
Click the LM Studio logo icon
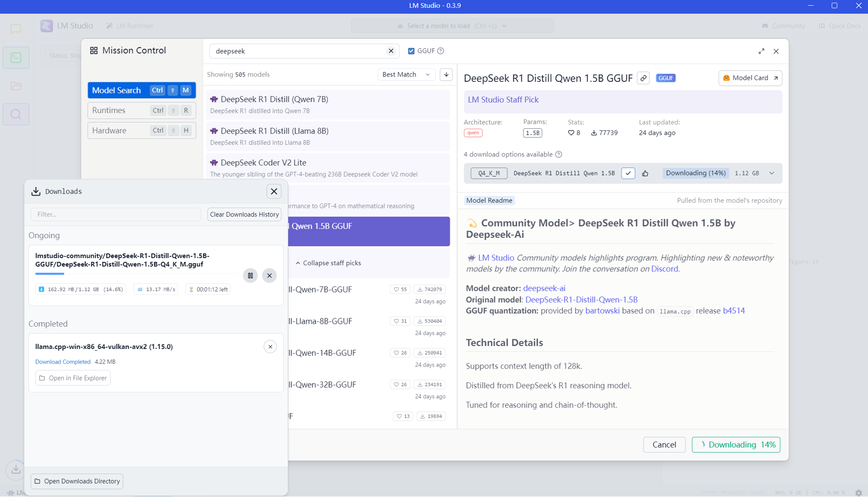[46, 26]
